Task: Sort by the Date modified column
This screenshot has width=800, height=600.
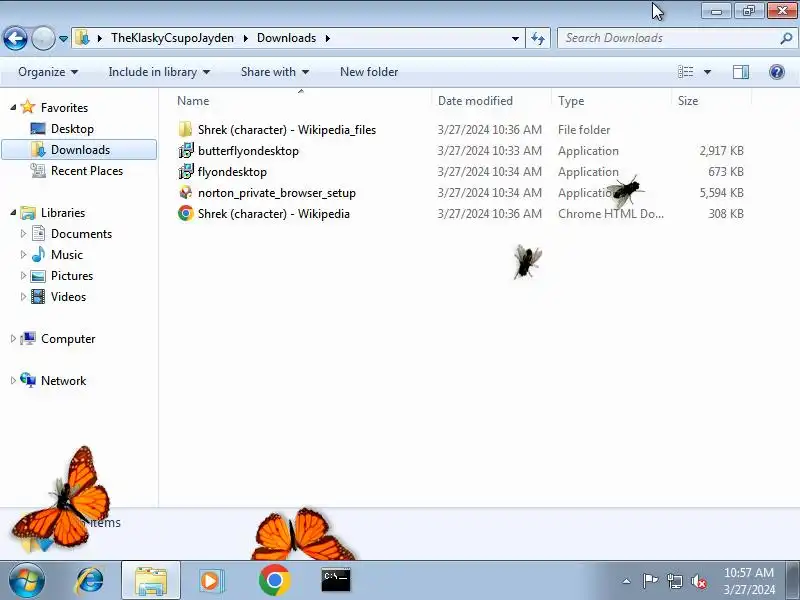Action: (475, 101)
